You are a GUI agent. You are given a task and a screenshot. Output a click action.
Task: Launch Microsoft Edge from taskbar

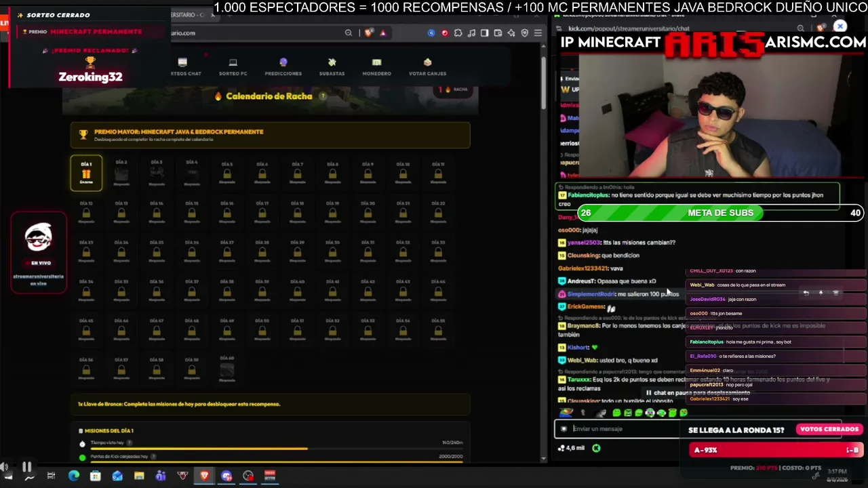pyautogui.click(x=73, y=476)
